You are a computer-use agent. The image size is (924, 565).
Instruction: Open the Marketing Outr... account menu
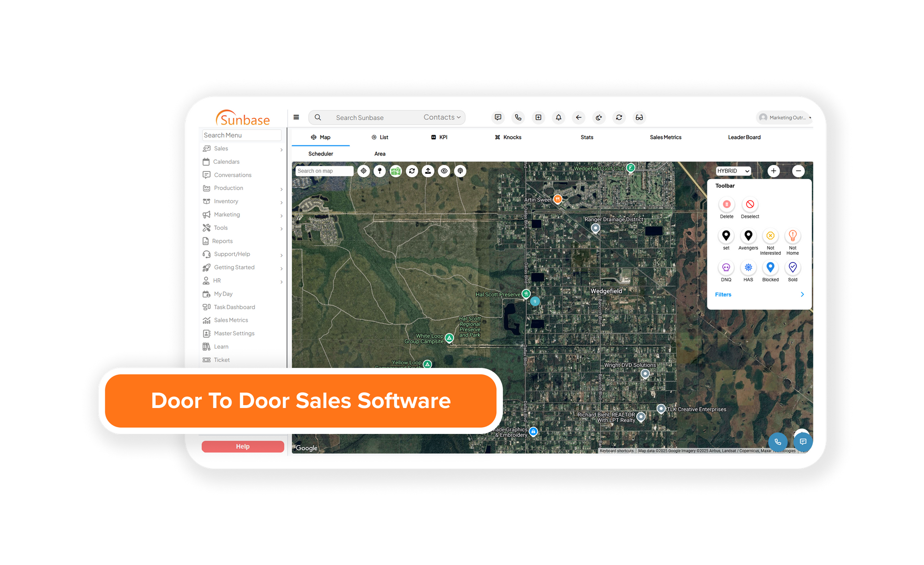tap(785, 118)
